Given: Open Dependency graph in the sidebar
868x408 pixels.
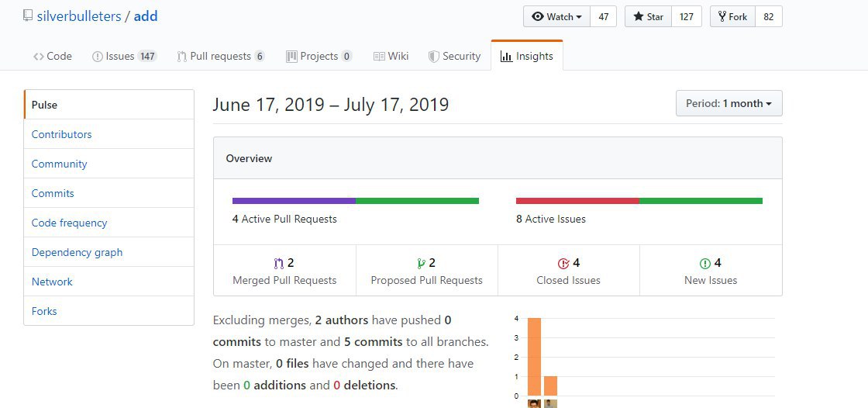Looking at the screenshot, I should (109, 251).
